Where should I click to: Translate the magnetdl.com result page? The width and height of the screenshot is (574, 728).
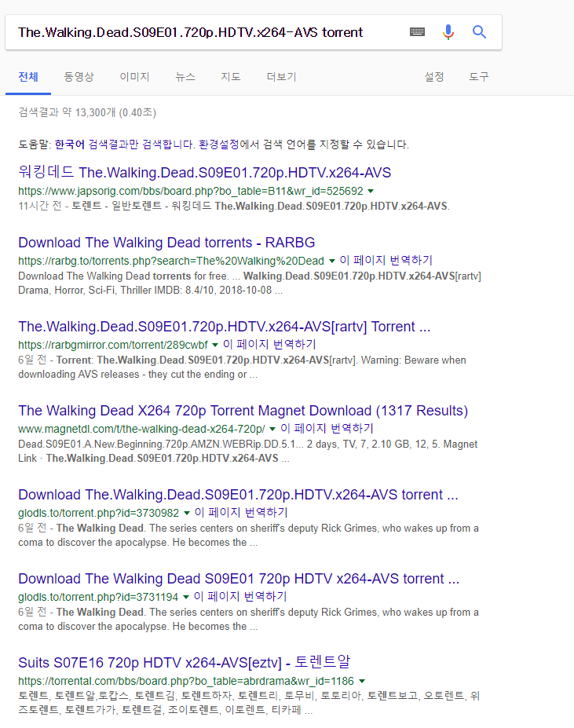[327, 429]
